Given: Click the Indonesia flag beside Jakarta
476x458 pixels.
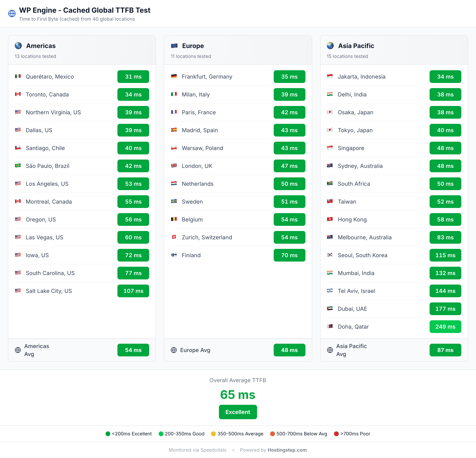Looking at the screenshot, I should (330, 76).
